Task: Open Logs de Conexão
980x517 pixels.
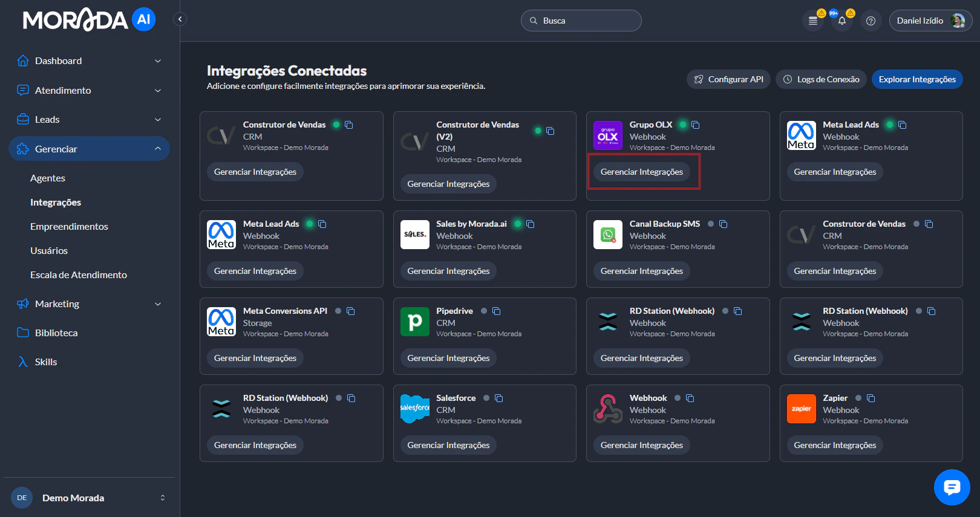Action: click(x=821, y=79)
